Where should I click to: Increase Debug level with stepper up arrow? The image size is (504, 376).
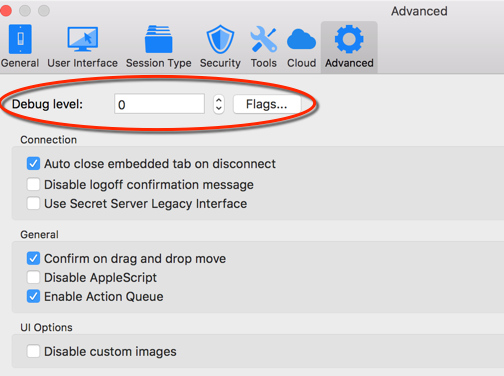219,100
